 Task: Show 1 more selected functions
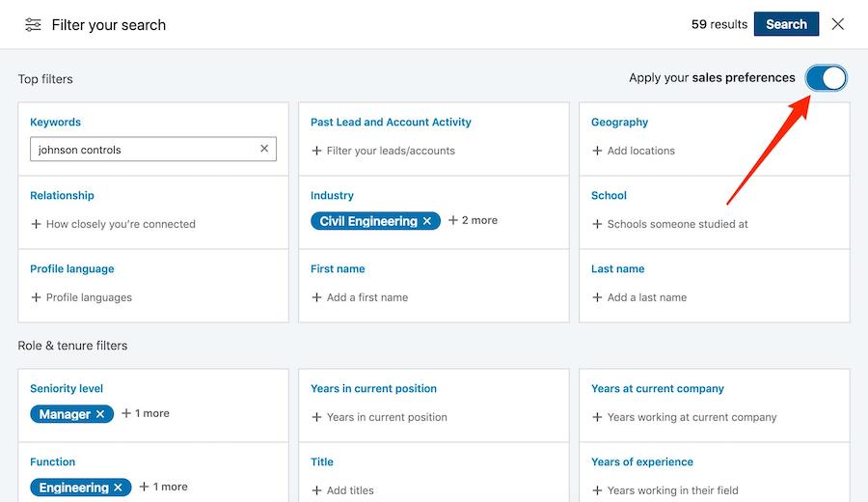[164, 487]
